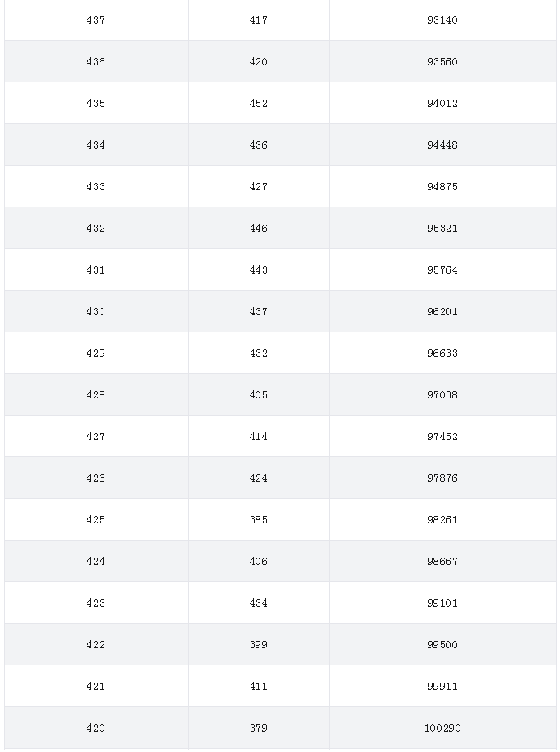Image resolution: width=560 pixels, height=752 pixels.
Task: Click the cumulative value 100290
Action: tap(442, 728)
